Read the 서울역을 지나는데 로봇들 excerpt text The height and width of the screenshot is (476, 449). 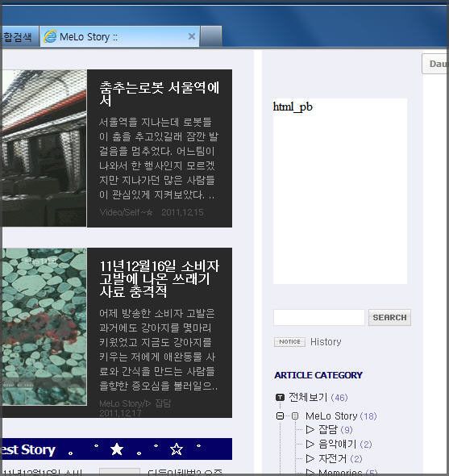158,158
